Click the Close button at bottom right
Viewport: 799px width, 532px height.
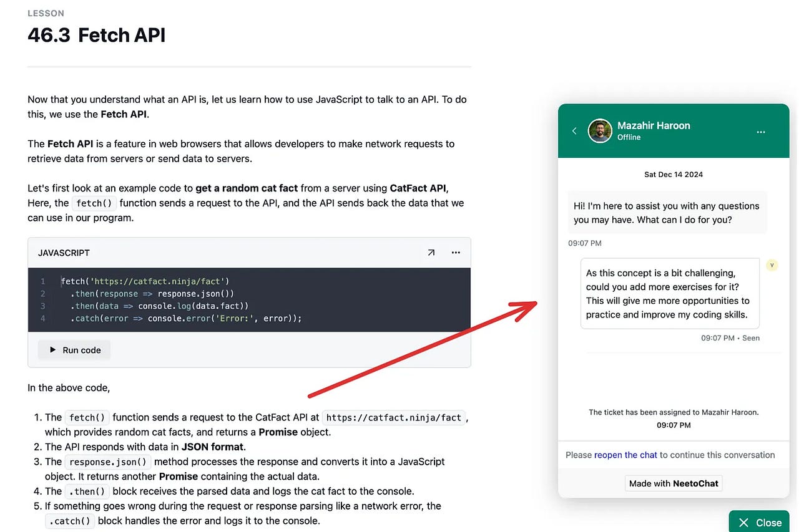(759, 523)
